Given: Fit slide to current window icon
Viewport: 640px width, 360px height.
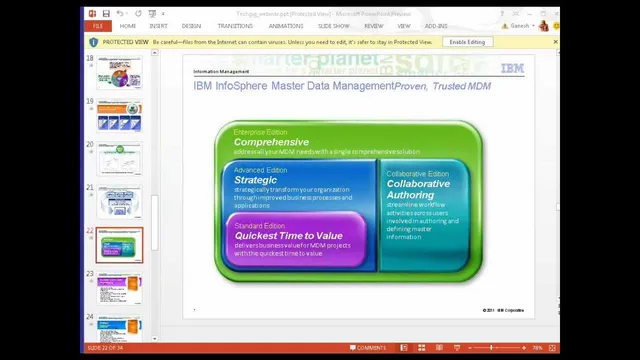Looking at the screenshot, I should tap(552, 348).
